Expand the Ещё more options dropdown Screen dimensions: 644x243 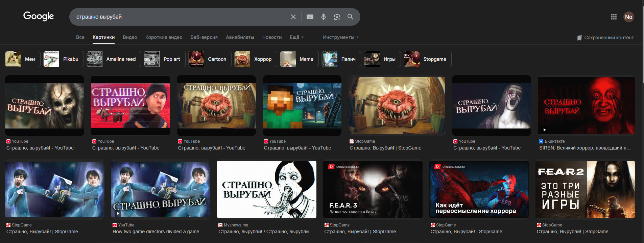[296, 37]
